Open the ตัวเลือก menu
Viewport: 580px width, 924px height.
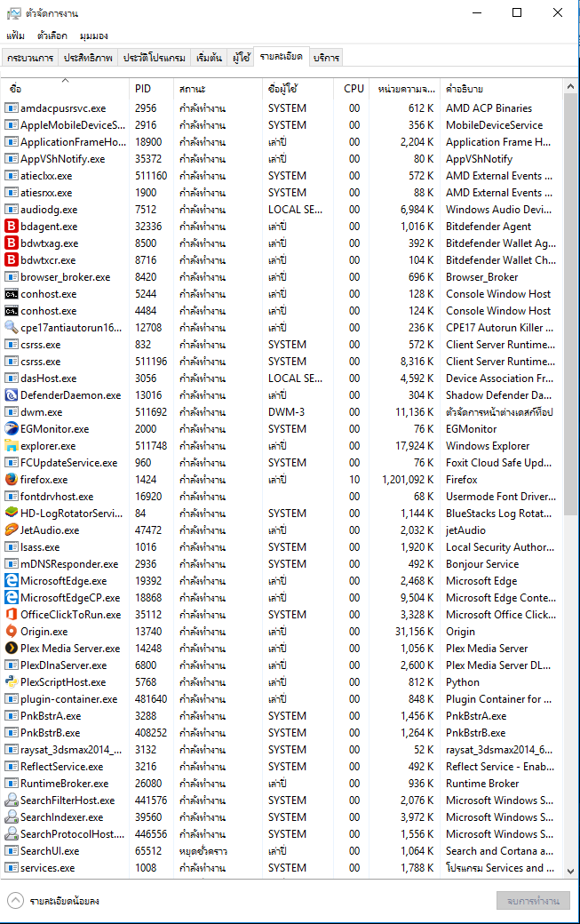[52, 36]
